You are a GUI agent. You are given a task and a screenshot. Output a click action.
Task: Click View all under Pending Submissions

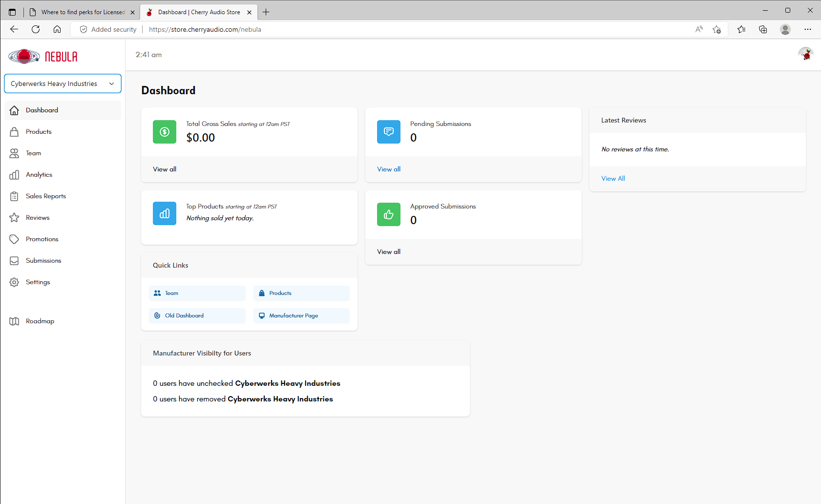[x=389, y=169]
